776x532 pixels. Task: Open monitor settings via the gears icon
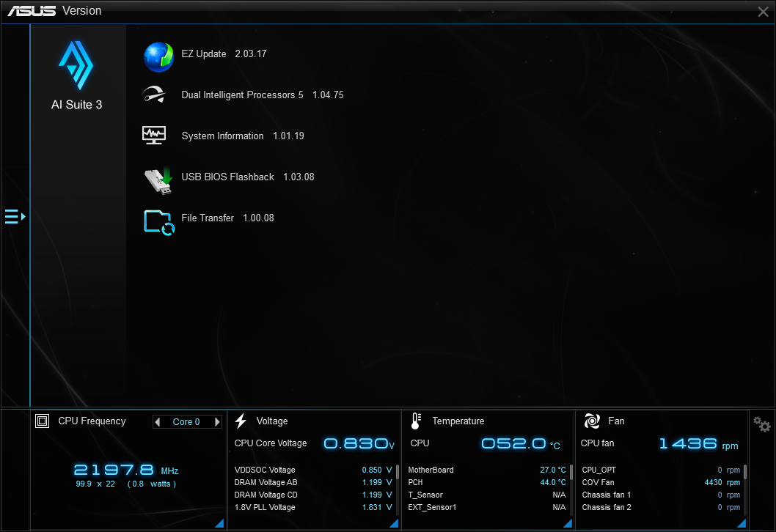761,424
